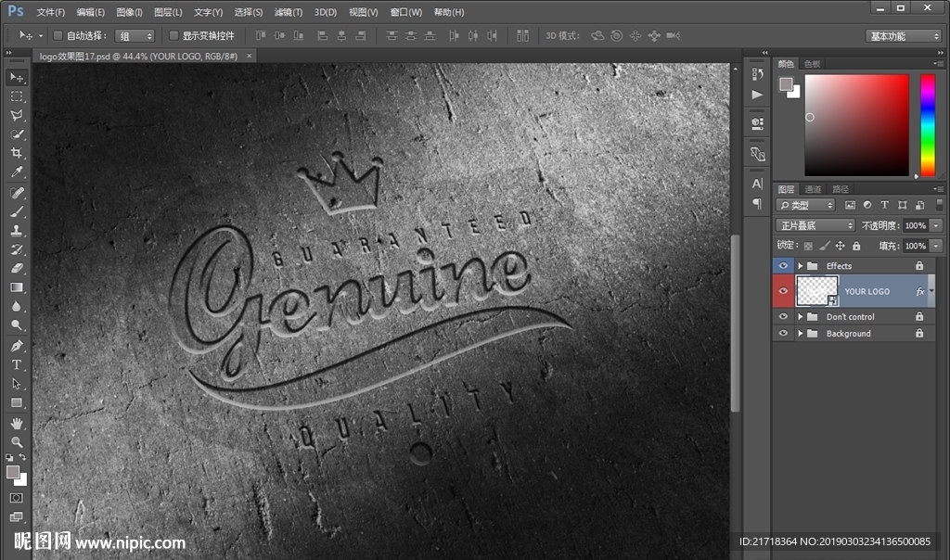Viewport: 950px width, 560px height.
Task: Pick a color in the color field
Action: [856, 125]
